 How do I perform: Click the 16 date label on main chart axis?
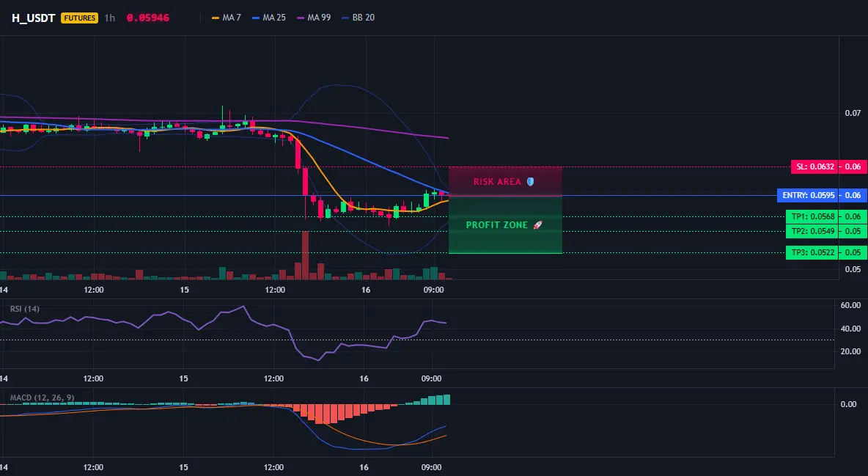coord(365,290)
